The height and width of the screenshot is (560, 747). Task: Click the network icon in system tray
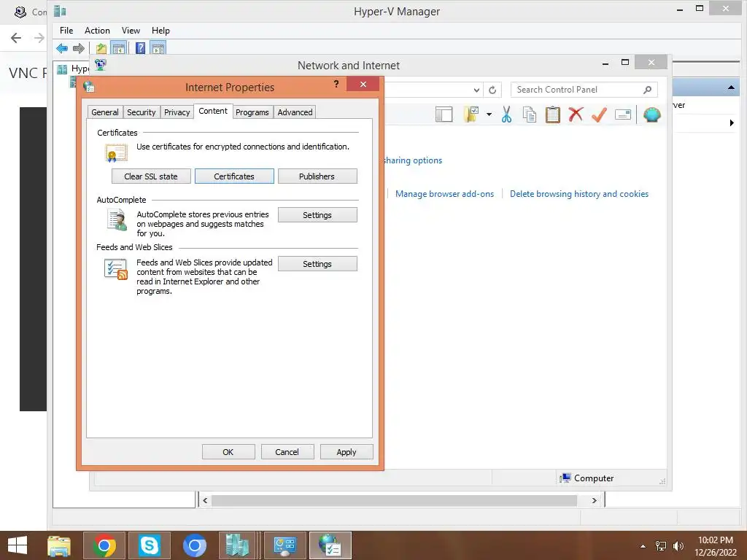click(661, 546)
